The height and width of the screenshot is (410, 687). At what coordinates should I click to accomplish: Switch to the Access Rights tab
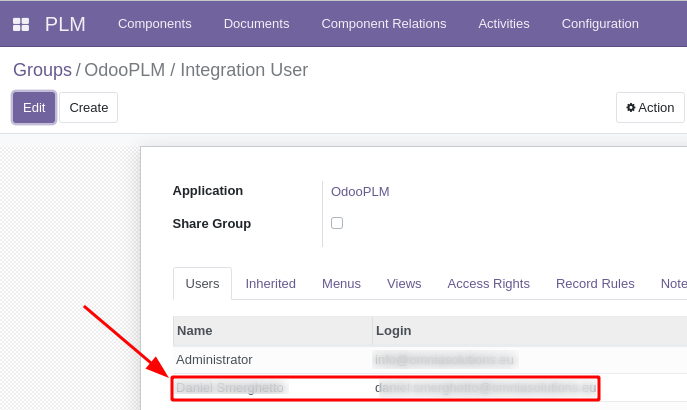[489, 283]
